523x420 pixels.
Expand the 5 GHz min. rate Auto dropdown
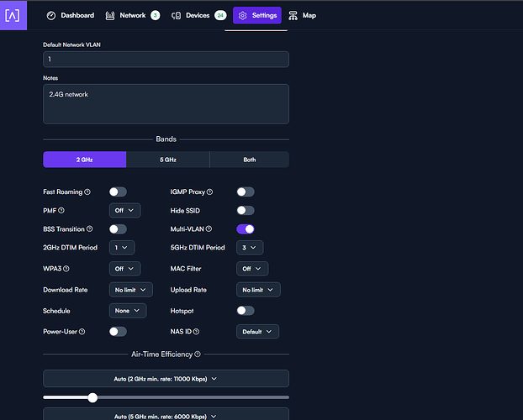pos(166,415)
